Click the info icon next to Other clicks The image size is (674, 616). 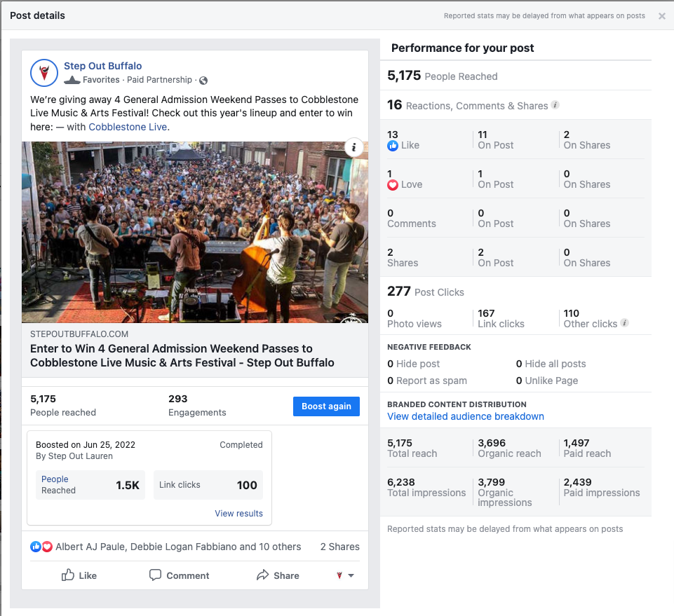click(625, 322)
